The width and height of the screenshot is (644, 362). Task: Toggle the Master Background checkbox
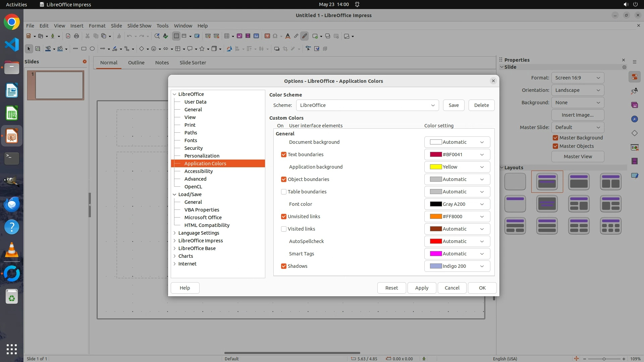pos(555,138)
